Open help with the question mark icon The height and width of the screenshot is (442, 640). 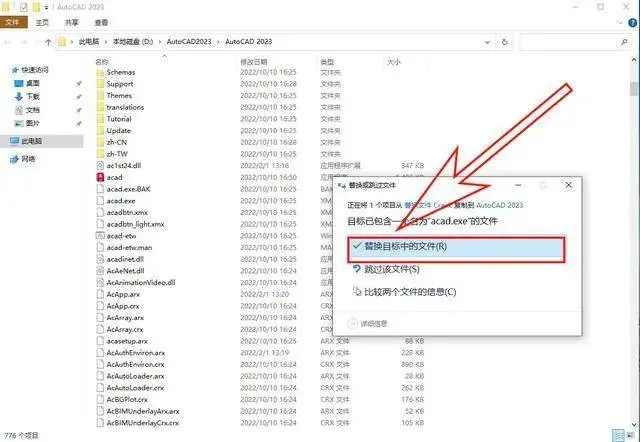point(633,23)
